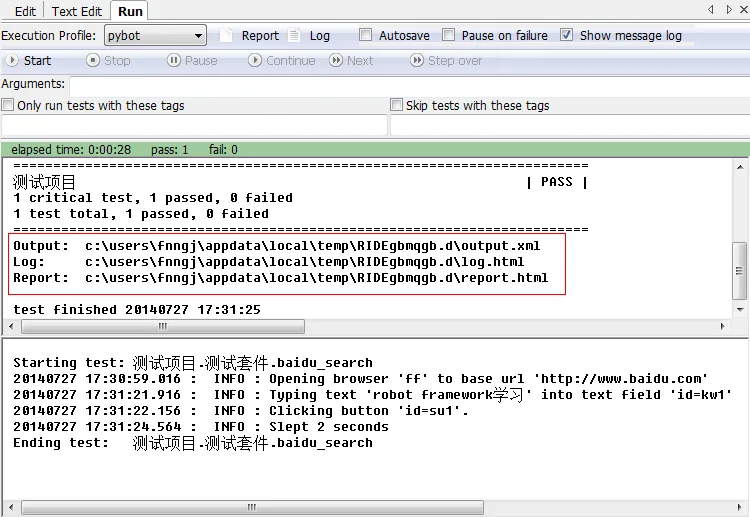Open the Report button
This screenshot has height=517, width=750.
260,35
